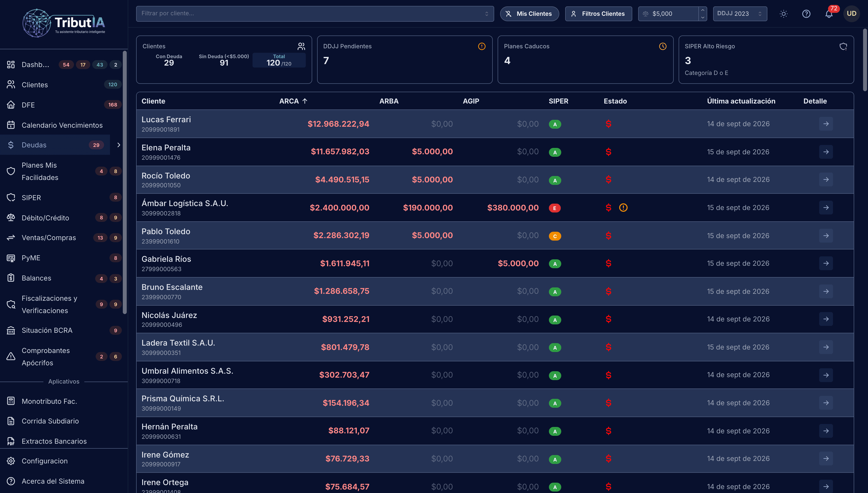Screen dimensions: 868x493
Task: Open detail arrow for Gabriela Ríos
Action: coord(826,264)
